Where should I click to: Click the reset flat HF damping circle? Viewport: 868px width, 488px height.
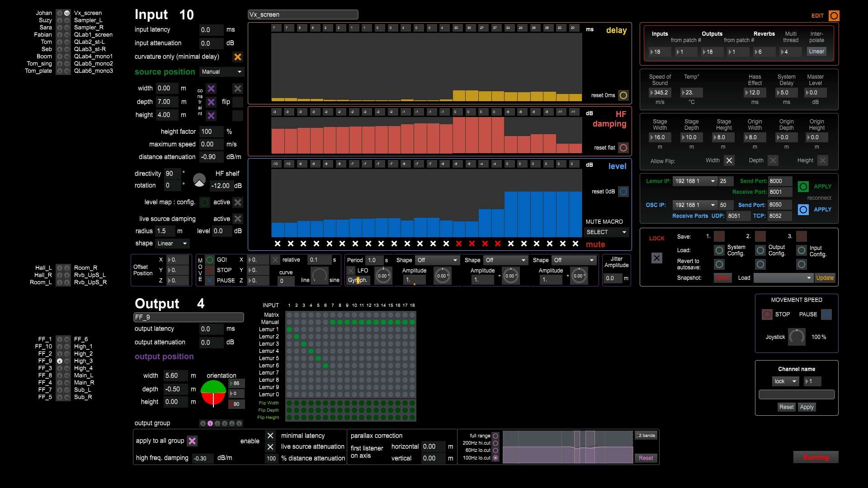click(x=623, y=148)
